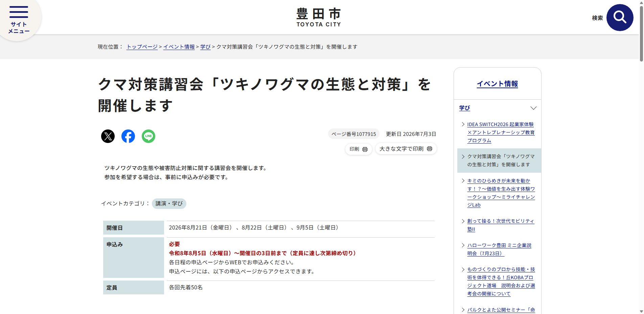Viewport: 644px width, 314px height.
Task: Click the 定員 table header cell
Action: pyautogui.click(x=134, y=288)
